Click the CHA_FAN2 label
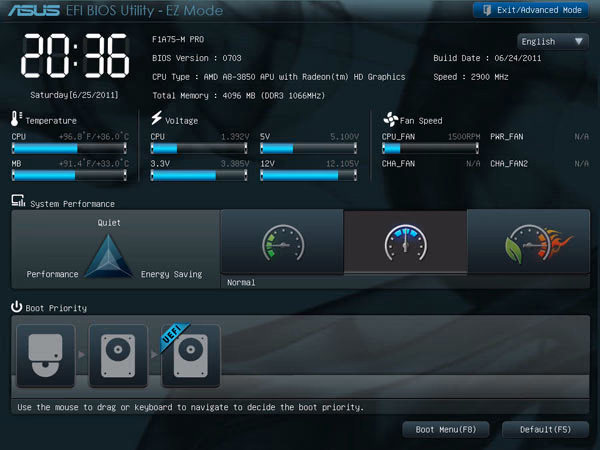 (509, 164)
